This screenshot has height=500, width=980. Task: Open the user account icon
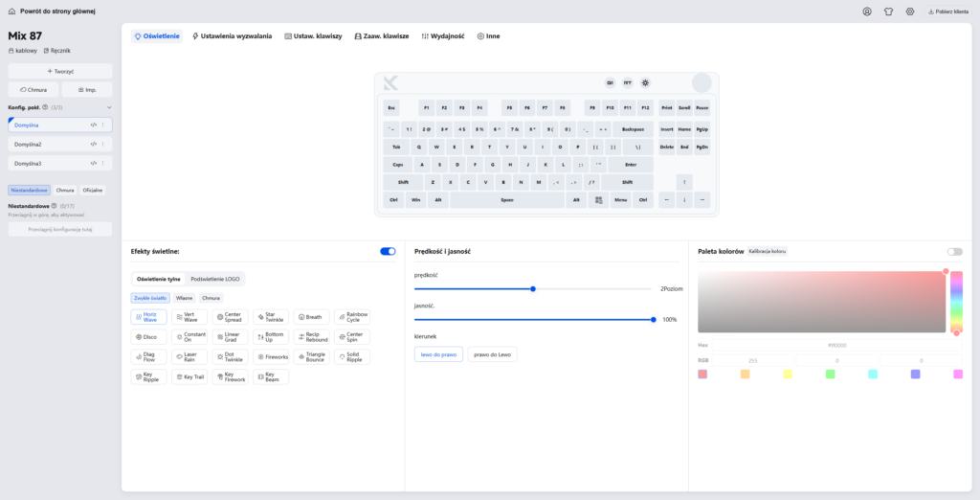pyautogui.click(x=867, y=11)
